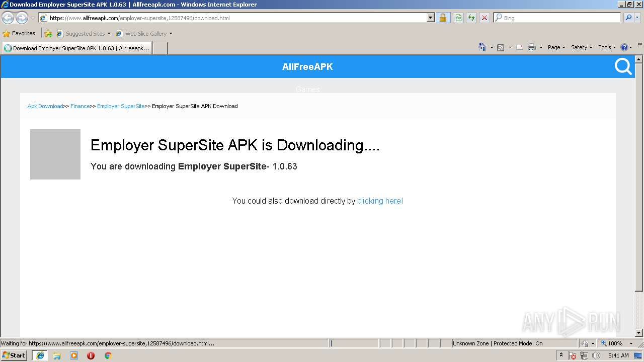Click the Read Mail envelope icon
Viewport: 644px width, 362px height.
[x=520, y=47]
